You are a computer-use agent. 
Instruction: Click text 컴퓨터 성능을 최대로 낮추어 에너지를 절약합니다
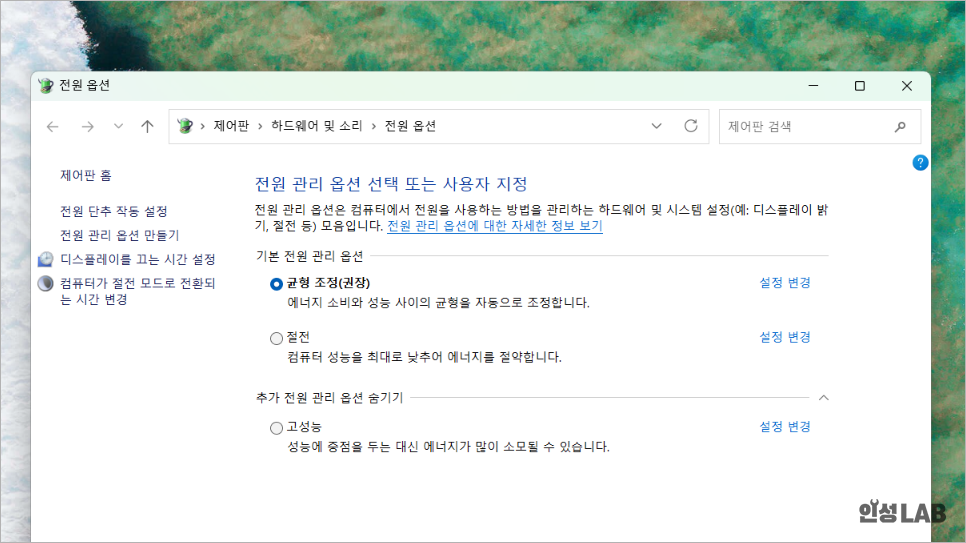point(424,357)
